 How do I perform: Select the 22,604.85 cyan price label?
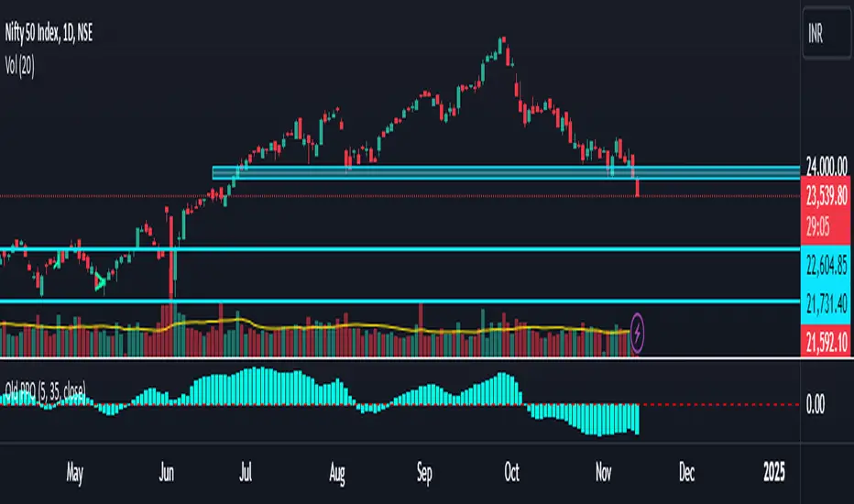(x=827, y=267)
